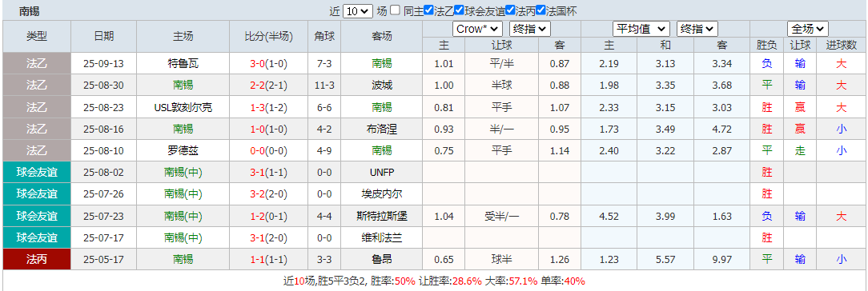
Task: Open away team 鲁昂 link
Action: tap(382, 259)
